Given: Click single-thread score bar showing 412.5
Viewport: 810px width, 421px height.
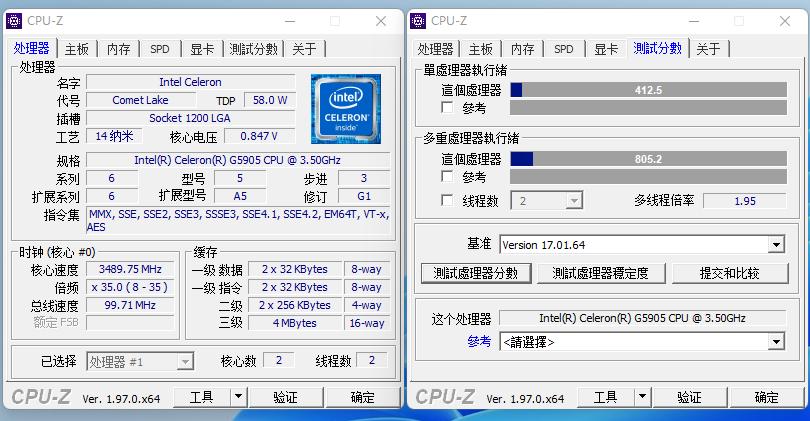Looking at the screenshot, I should 648,90.
